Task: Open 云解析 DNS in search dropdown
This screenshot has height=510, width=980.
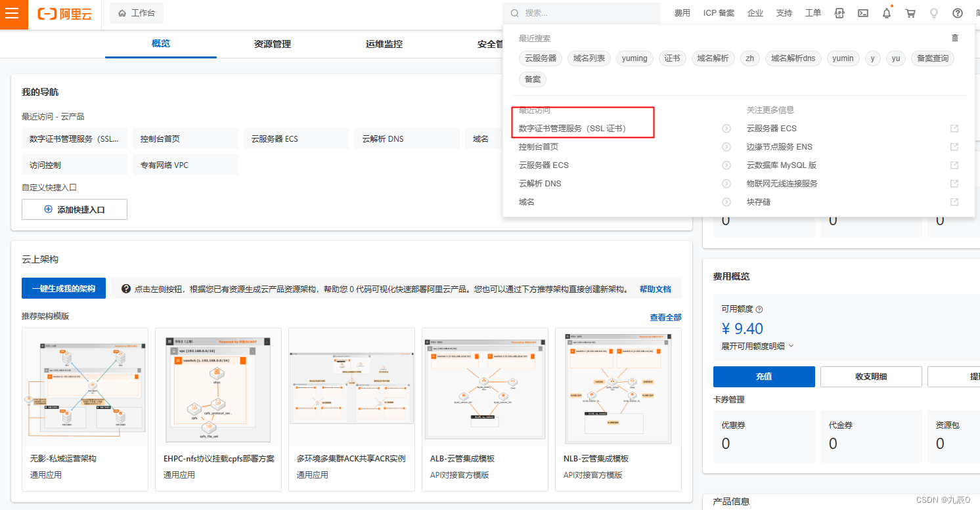Action: (x=540, y=184)
